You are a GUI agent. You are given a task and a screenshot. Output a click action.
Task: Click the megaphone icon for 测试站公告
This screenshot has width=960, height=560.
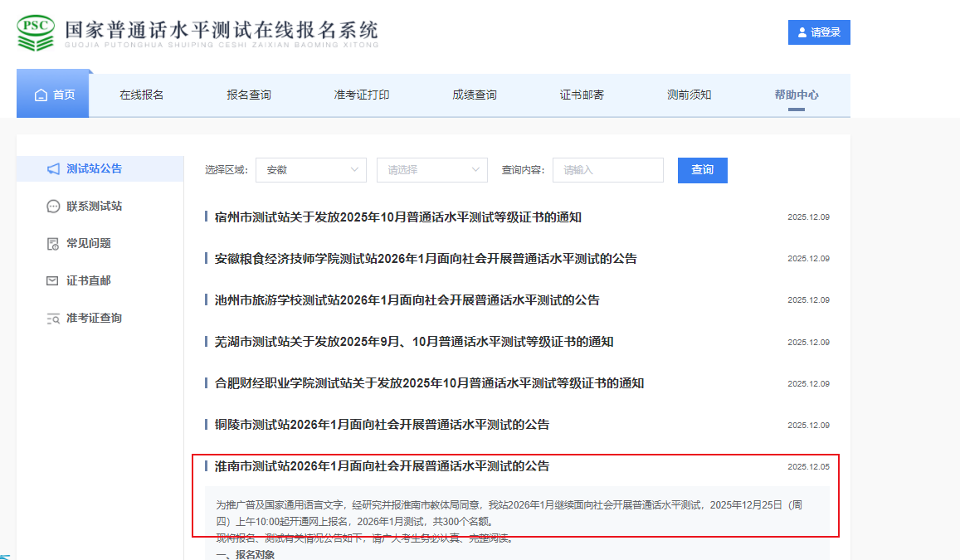53,169
